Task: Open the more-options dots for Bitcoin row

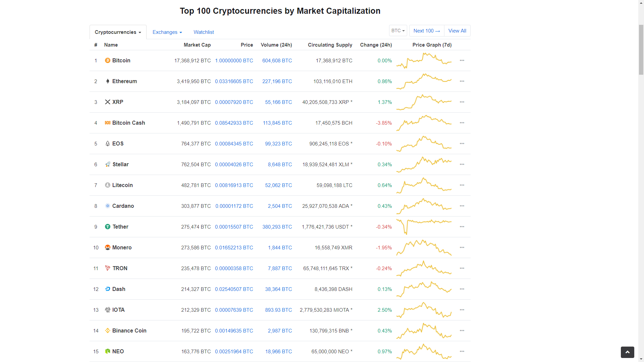Action: tap(462, 60)
